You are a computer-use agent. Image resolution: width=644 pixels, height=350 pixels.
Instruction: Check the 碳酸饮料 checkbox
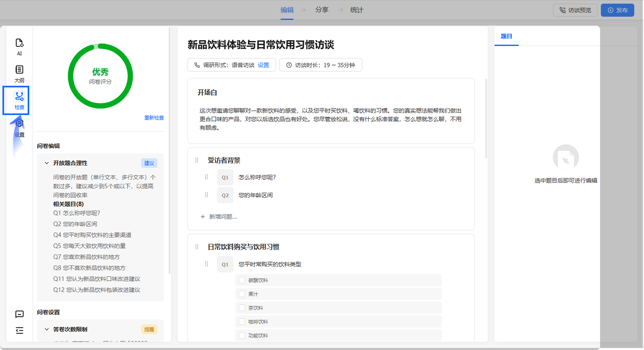pyautogui.click(x=242, y=280)
